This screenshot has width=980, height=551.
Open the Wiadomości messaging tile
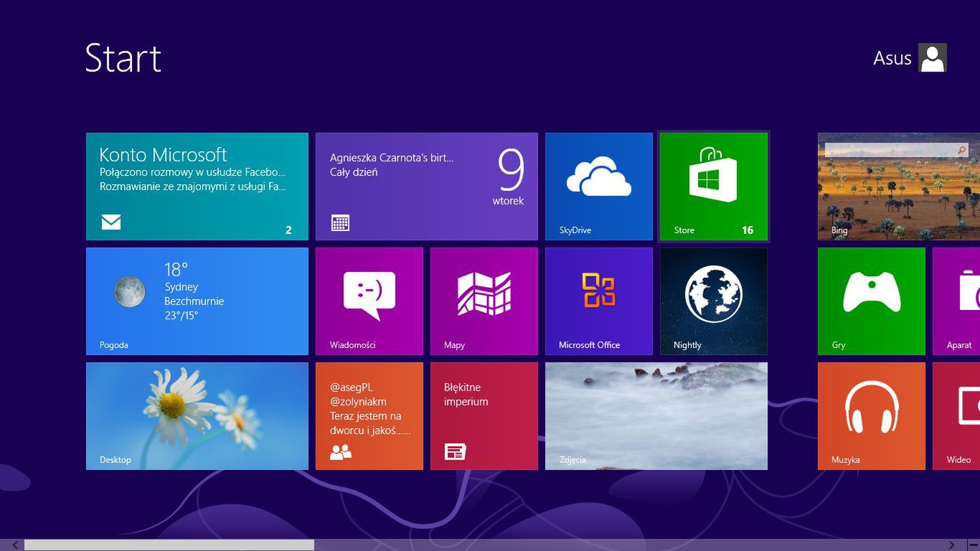point(369,301)
